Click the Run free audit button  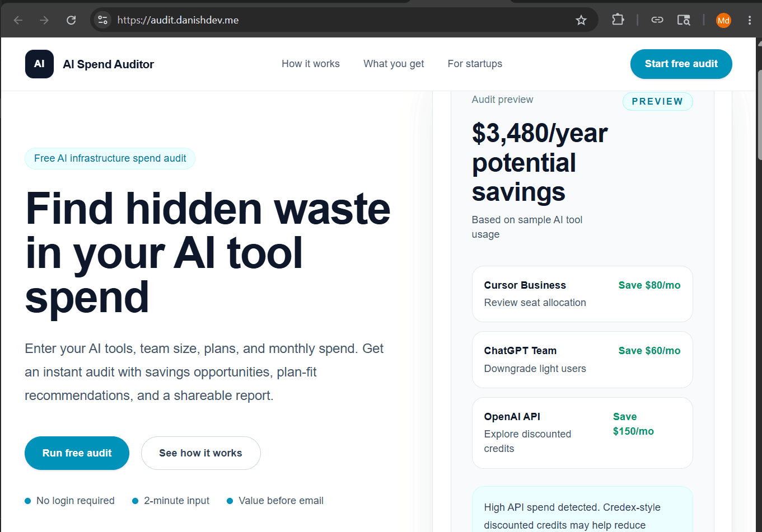(77, 453)
